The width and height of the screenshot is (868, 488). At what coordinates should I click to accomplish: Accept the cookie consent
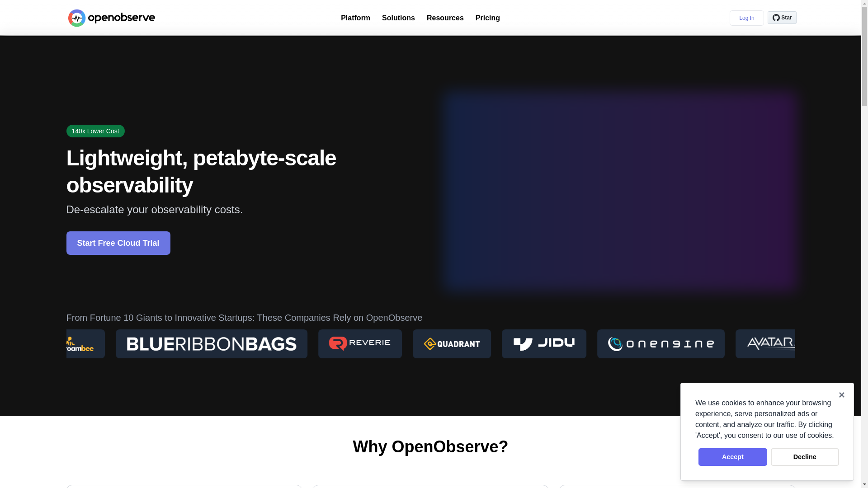click(732, 457)
